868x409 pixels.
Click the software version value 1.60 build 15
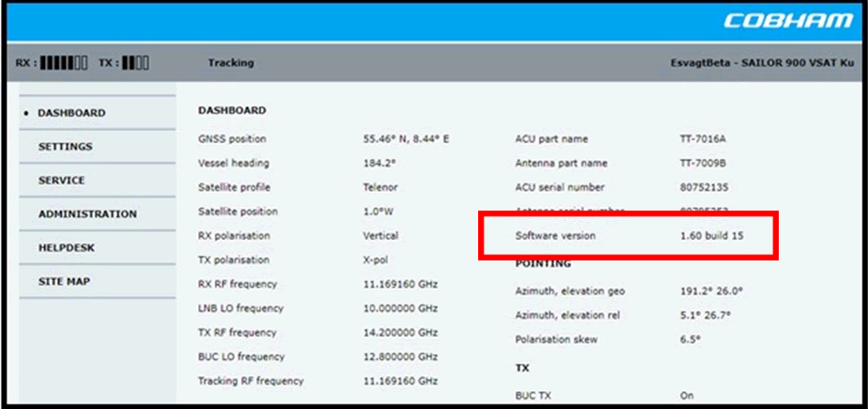pos(711,235)
